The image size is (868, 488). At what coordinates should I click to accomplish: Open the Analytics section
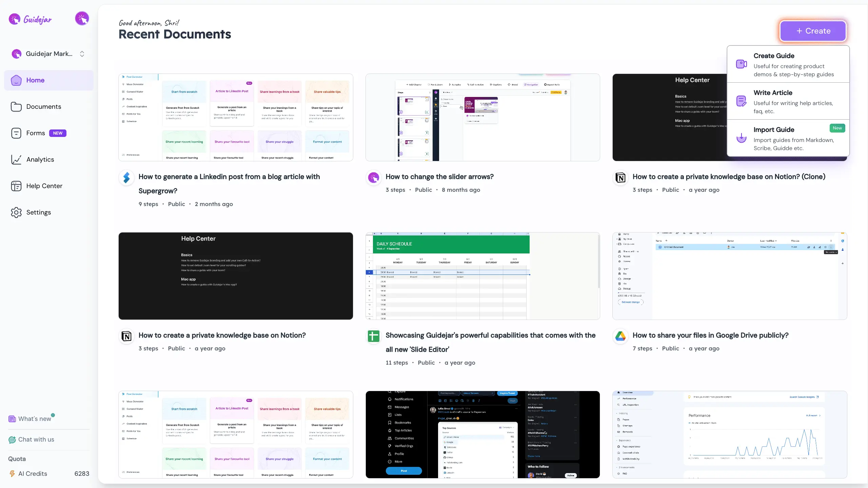49,160
